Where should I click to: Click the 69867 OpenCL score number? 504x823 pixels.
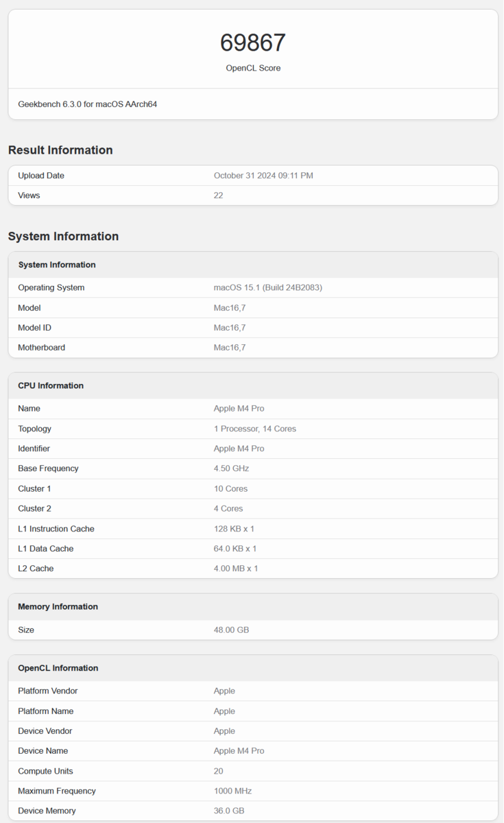pos(252,43)
